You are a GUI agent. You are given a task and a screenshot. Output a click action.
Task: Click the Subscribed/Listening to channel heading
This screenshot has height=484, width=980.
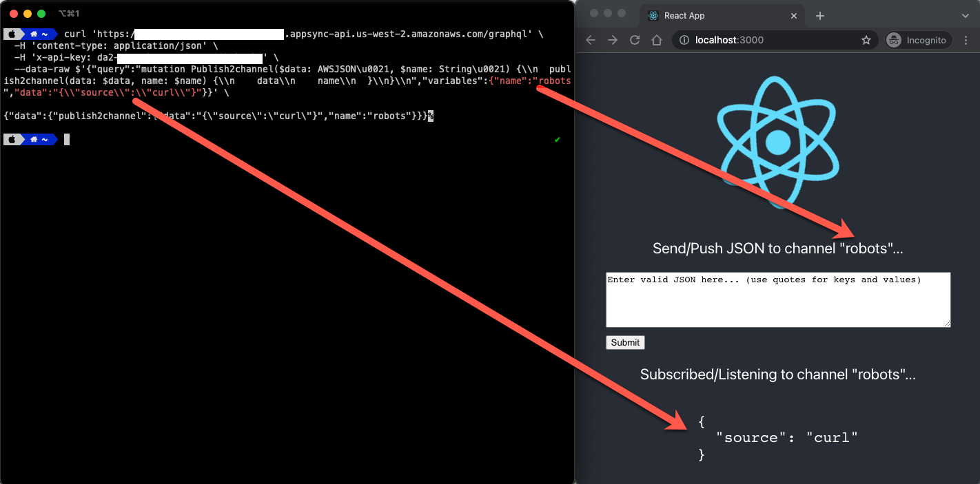pos(777,375)
